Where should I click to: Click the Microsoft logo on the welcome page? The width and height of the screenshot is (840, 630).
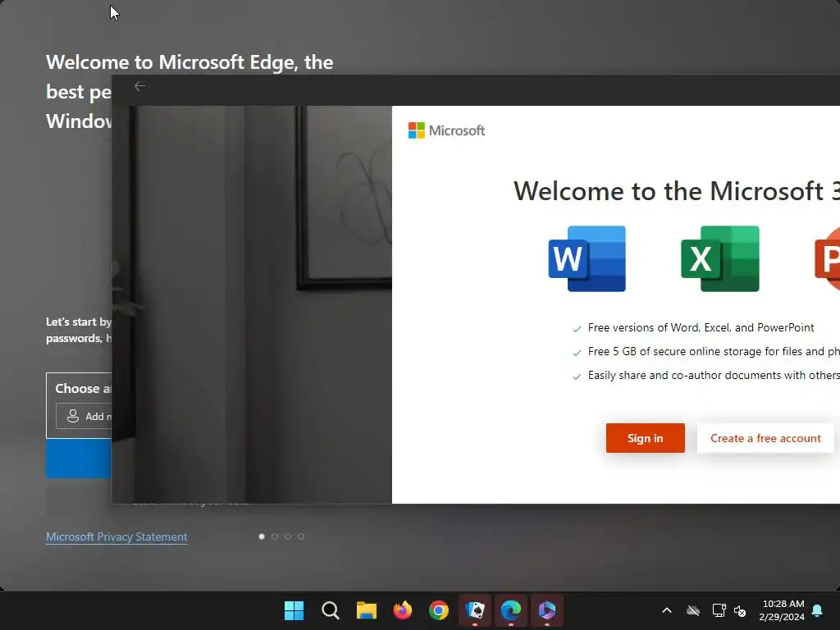coord(446,130)
